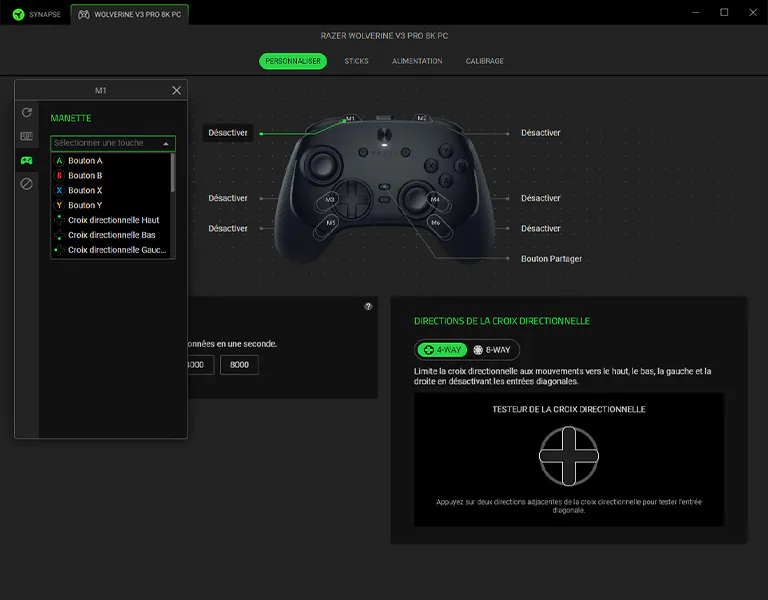The image size is (768, 600).
Task: Choose 'Bouton A' from the list
Action: 85,160
